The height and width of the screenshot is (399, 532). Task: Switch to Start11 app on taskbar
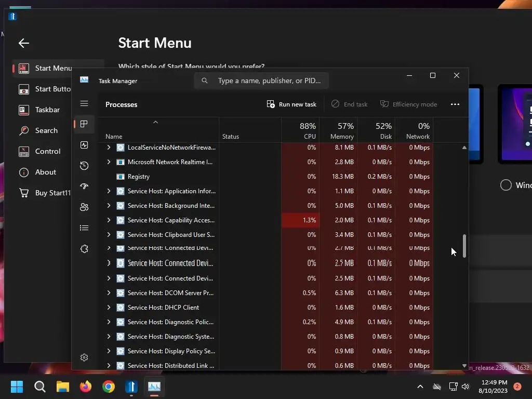coord(131,387)
